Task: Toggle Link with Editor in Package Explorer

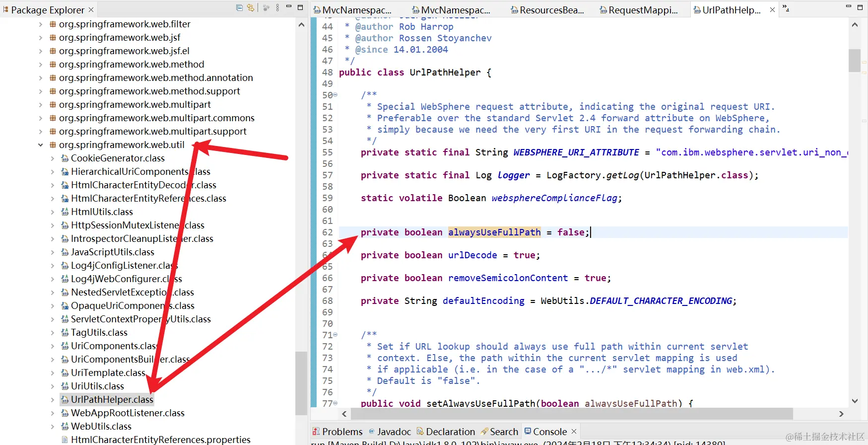Action: pos(251,8)
